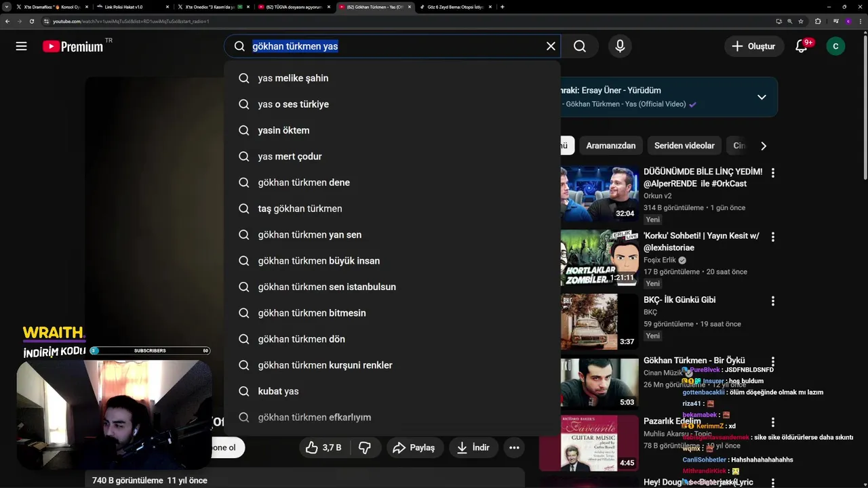
Task: Expand the playlist panel chevron
Action: pyautogui.click(x=762, y=97)
